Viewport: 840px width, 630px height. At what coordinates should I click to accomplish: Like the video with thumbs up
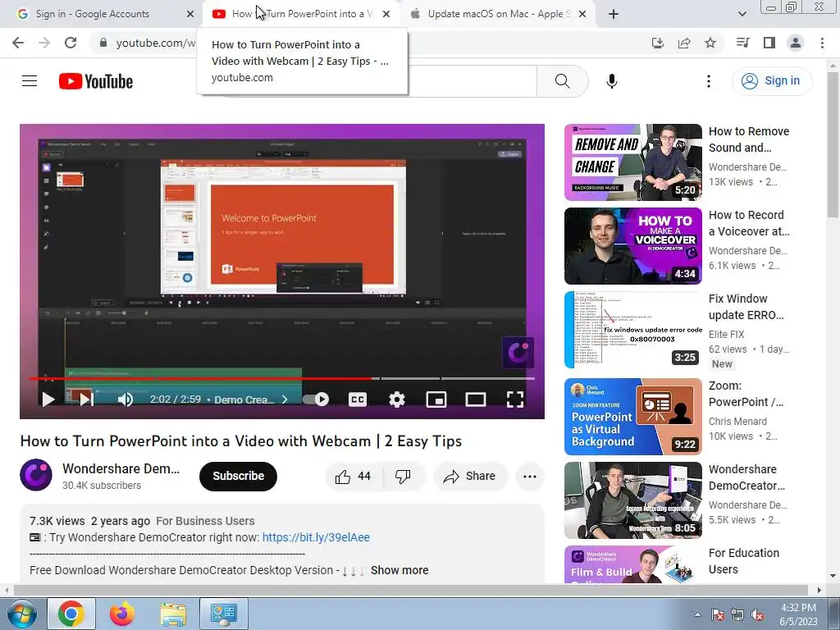(353, 477)
